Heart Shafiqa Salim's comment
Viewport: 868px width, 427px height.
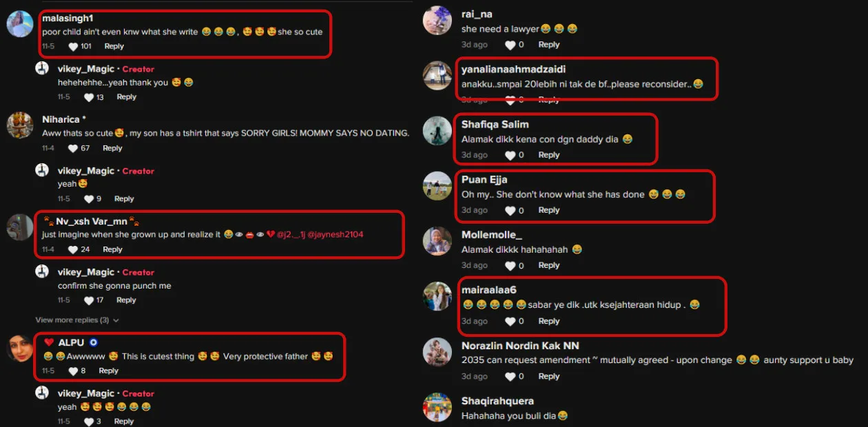click(510, 156)
